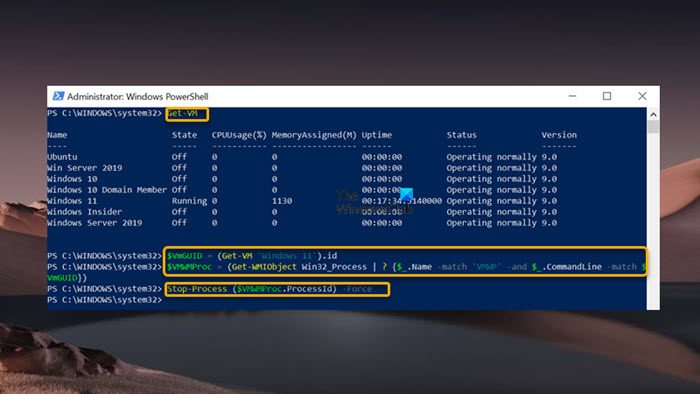700x394 pixels.
Task: Click the 'Win Server 2019' VM name
Action: coord(85,168)
